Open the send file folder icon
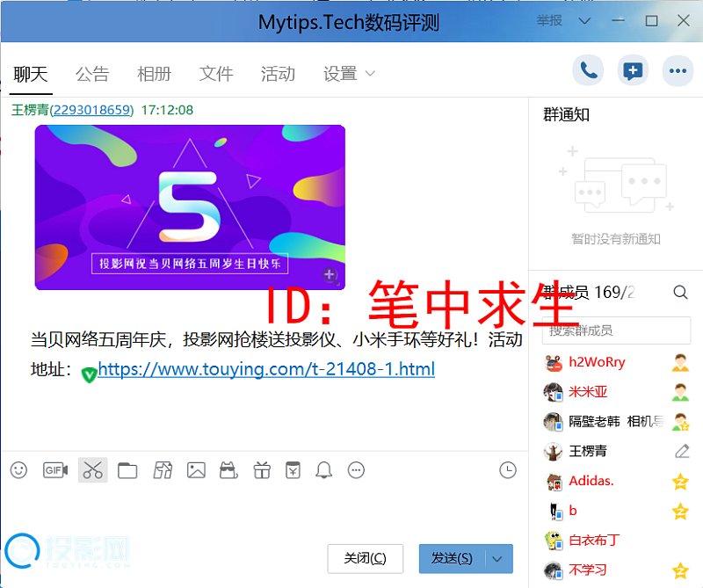703x588 pixels. [x=127, y=471]
